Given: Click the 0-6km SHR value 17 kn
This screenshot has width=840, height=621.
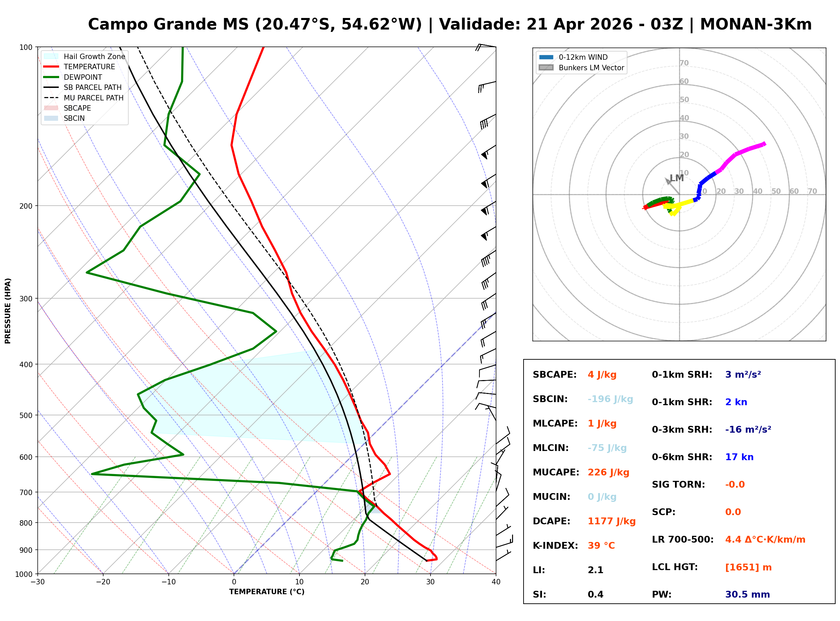Looking at the screenshot, I should pos(739,457).
